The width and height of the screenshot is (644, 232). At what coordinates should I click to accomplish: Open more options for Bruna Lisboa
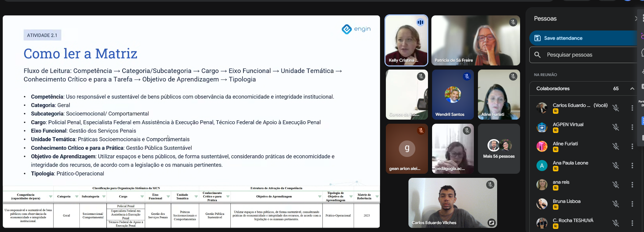pos(632,204)
